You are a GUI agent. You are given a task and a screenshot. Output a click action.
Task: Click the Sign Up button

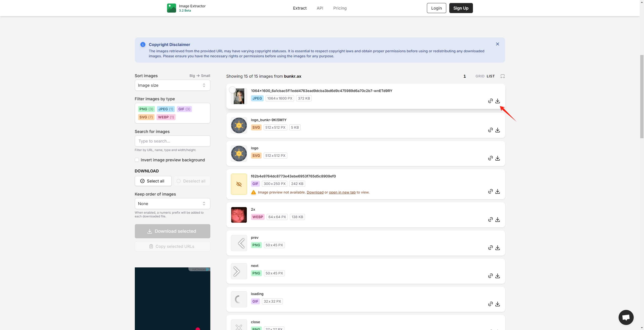461,8
